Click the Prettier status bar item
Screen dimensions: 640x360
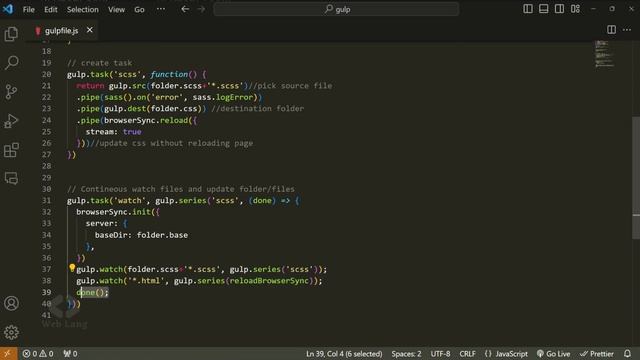(x=597, y=354)
